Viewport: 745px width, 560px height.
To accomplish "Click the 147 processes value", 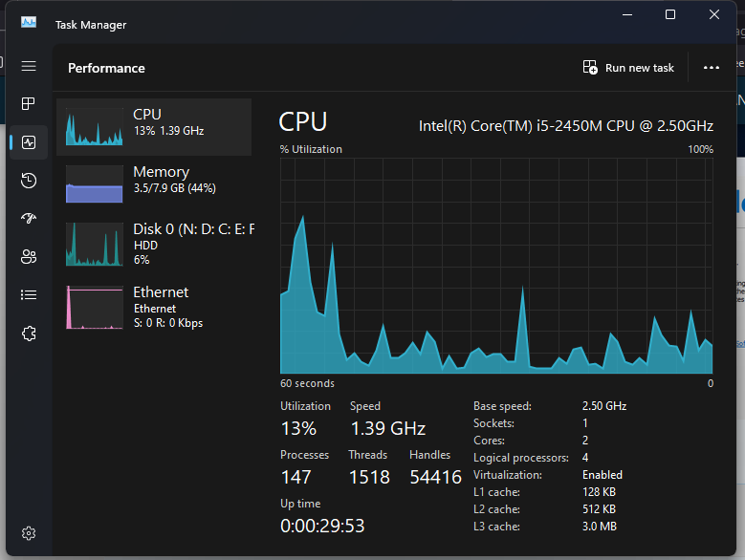I will 296,477.
